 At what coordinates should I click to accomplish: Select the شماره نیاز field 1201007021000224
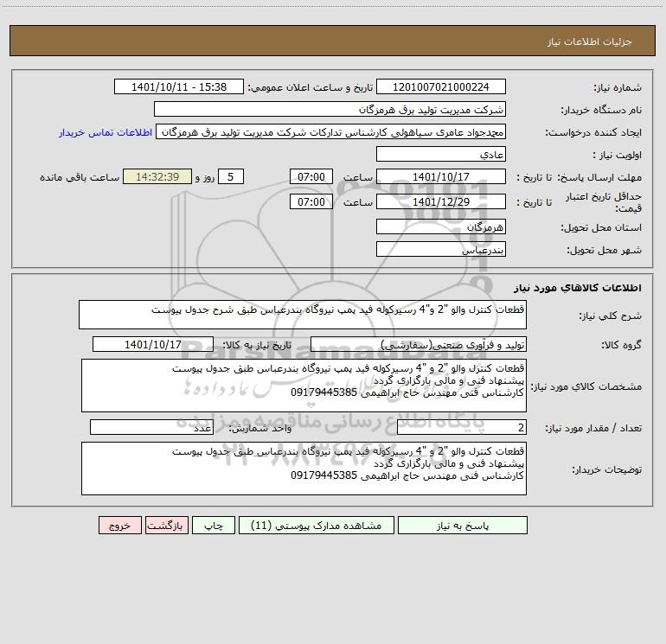[441, 86]
